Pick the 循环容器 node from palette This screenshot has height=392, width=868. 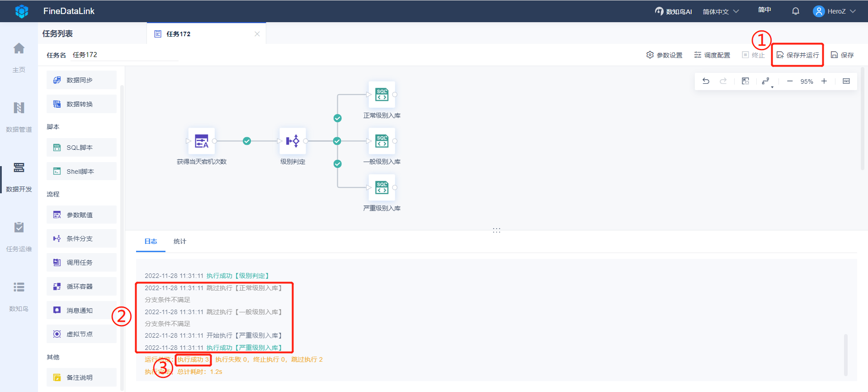coord(81,287)
